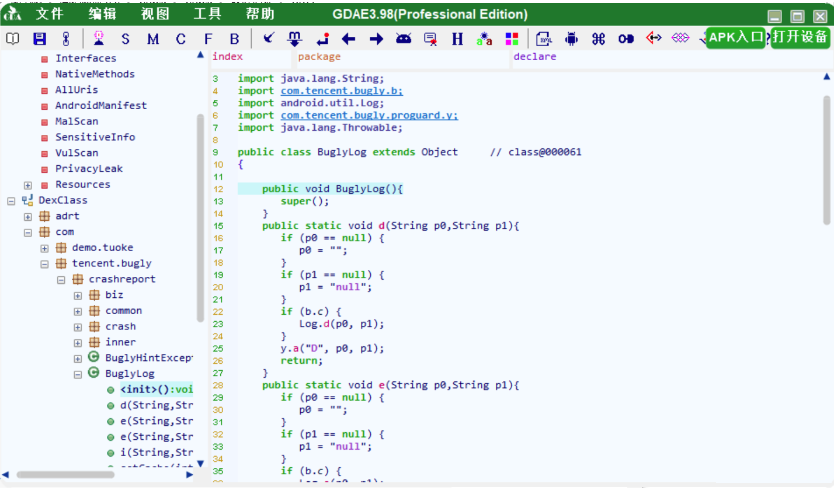Click the GDA logo at top-left

[x=12, y=14]
